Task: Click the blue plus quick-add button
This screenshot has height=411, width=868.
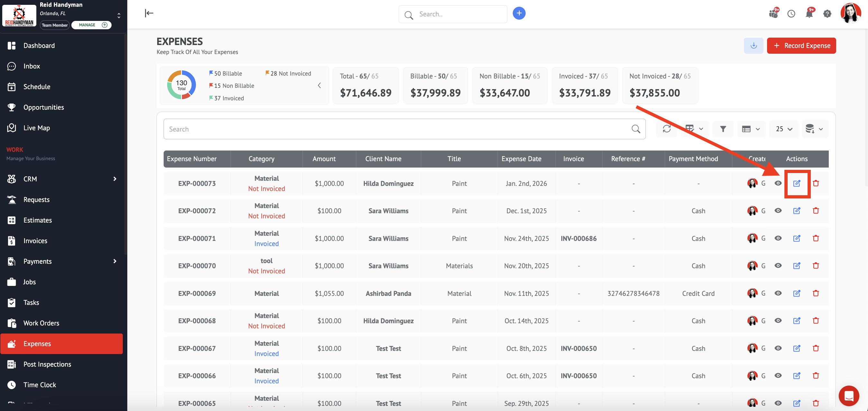Action: (x=519, y=13)
